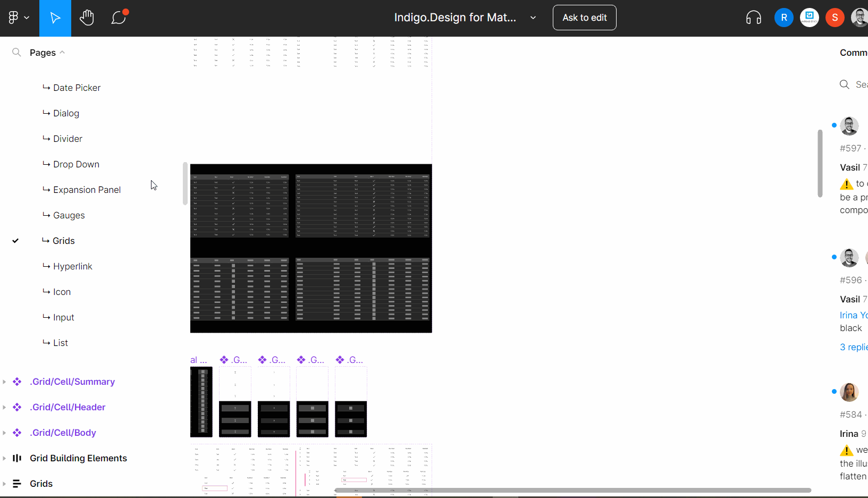
Task: Go to the Date Picker page
Action: [77, 88]
